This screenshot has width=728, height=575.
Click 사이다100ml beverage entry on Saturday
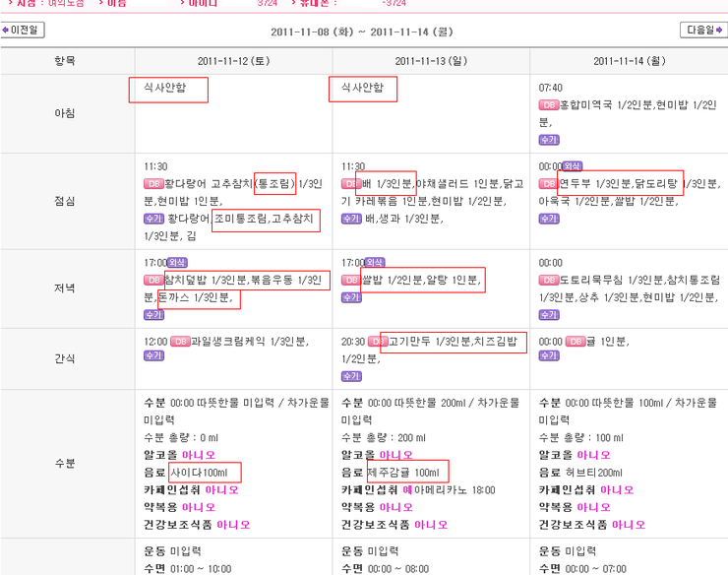point(199,473)
